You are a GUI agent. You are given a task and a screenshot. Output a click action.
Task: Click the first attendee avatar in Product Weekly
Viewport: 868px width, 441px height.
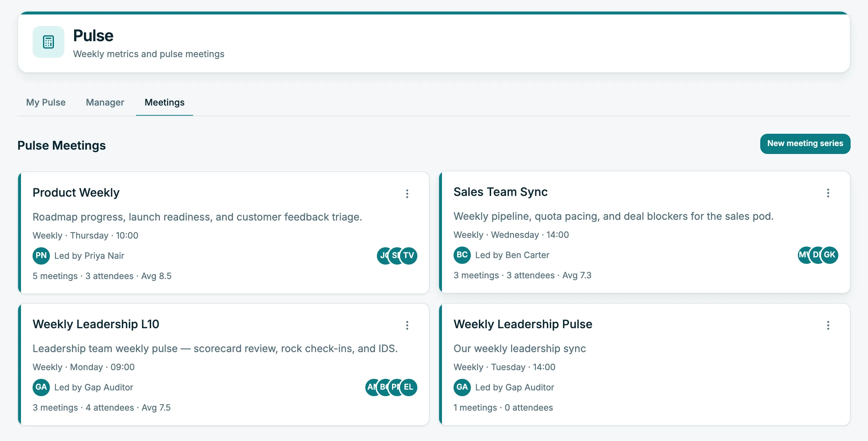click(383, 256)
